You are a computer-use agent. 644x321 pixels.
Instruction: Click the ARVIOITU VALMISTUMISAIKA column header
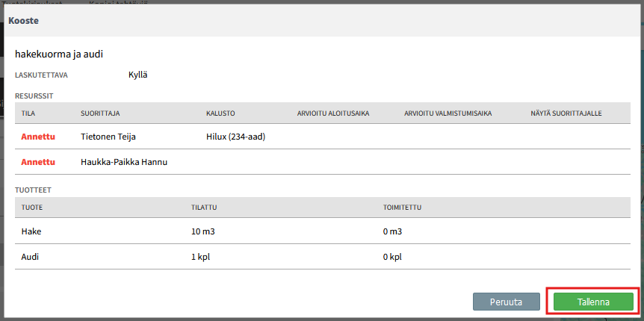pyautogui.click(x=447, y=113)
